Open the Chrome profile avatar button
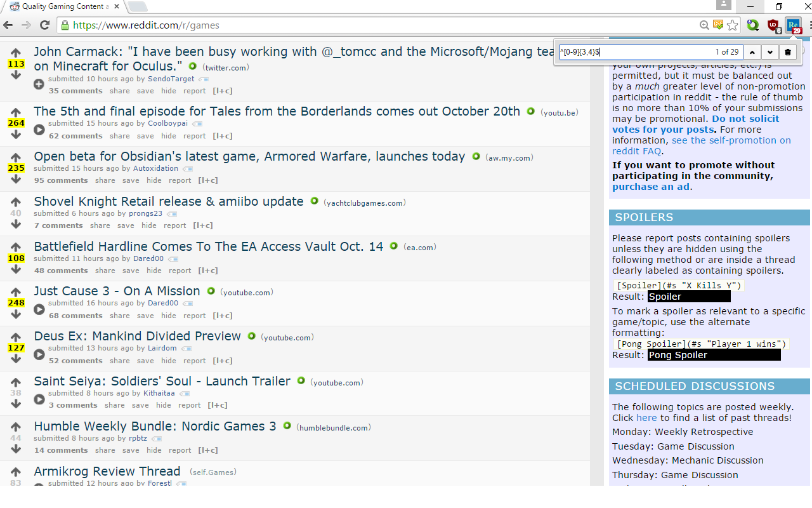This screenshot has height=508, width=812. tap(723, 5)
